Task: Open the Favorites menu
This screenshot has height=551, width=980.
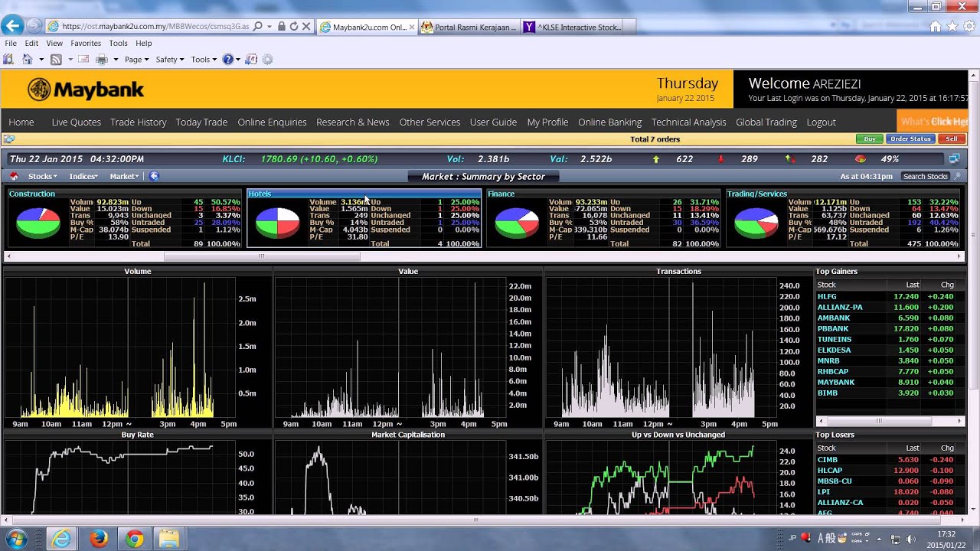Action: (86, 44)
